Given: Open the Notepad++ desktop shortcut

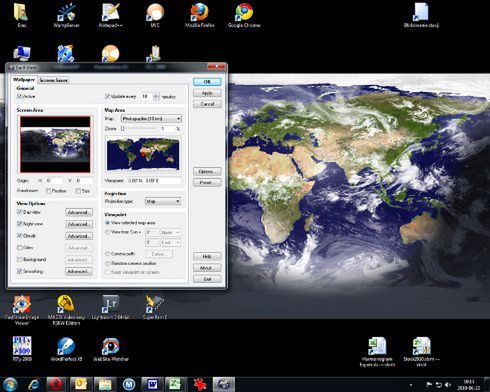Looking at the screenshot, I should click(x=110, y=15).
